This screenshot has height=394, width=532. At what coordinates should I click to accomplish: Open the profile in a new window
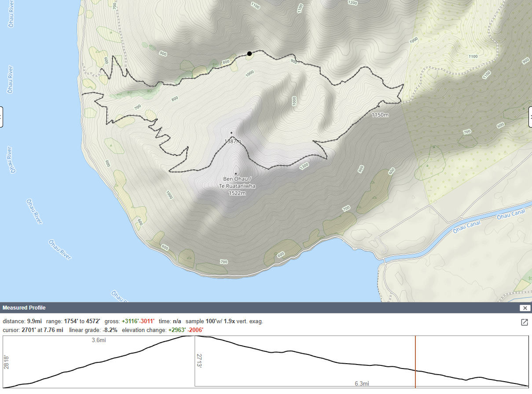(x=524, y=322)
